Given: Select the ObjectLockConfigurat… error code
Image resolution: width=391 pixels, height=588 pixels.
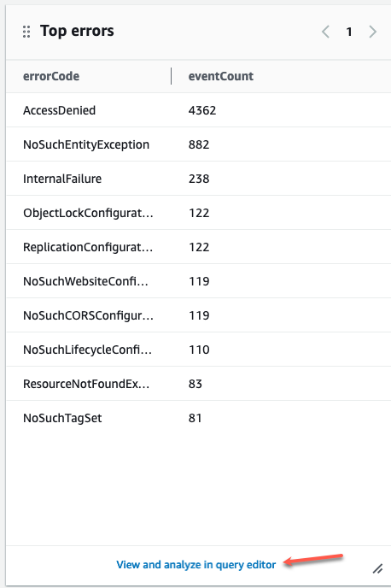Looking at the screenshot, I should point(88,213).
